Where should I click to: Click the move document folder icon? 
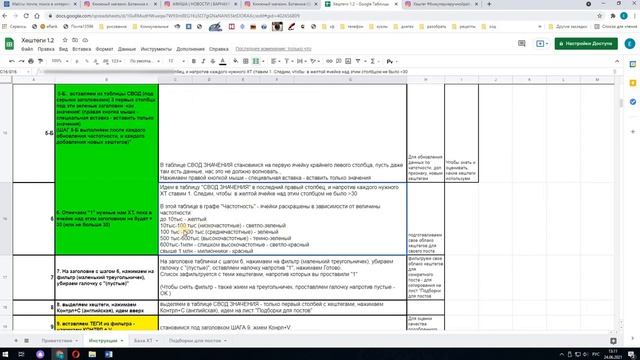pyautogui.click(x=75, y=40)
